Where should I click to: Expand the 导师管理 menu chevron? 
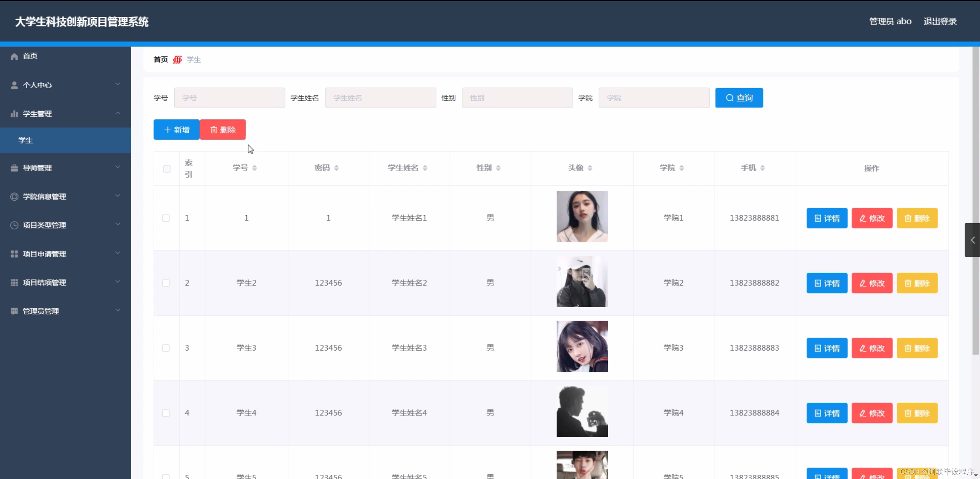pos(118,167)
